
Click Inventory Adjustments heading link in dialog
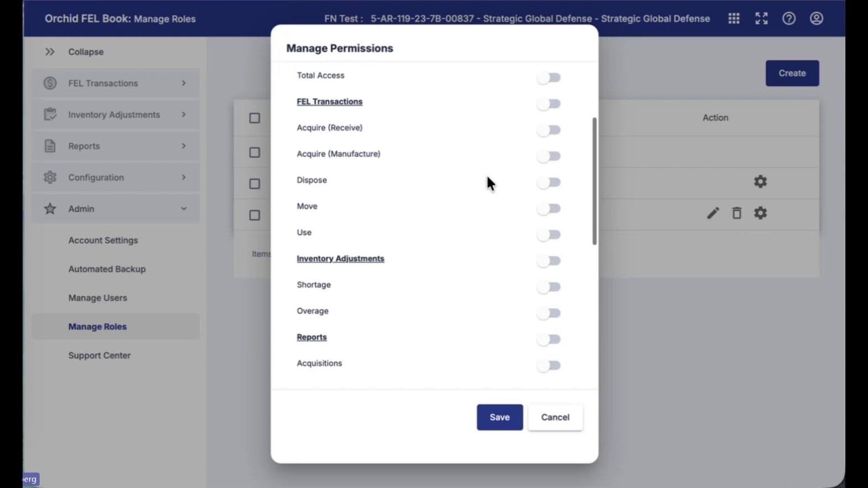(x=340, y=258)
